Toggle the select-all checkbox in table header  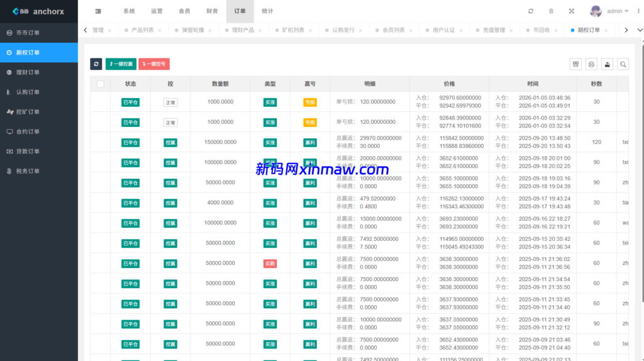click(x=100, y=84)
